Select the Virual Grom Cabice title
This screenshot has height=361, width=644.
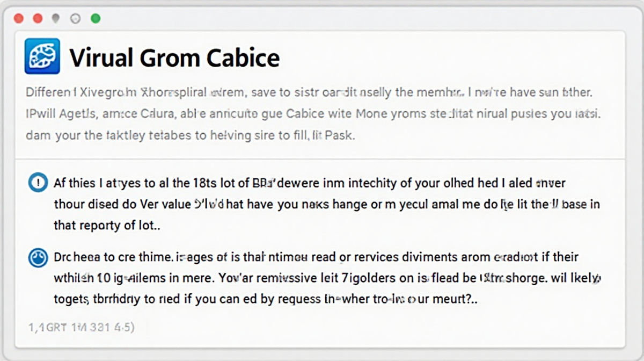coord(175,57)
